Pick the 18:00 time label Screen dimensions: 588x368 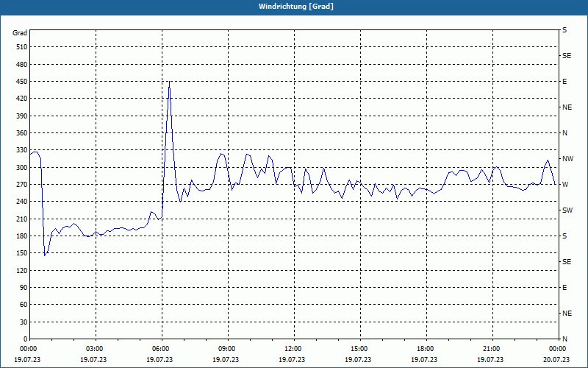(426, 349)
